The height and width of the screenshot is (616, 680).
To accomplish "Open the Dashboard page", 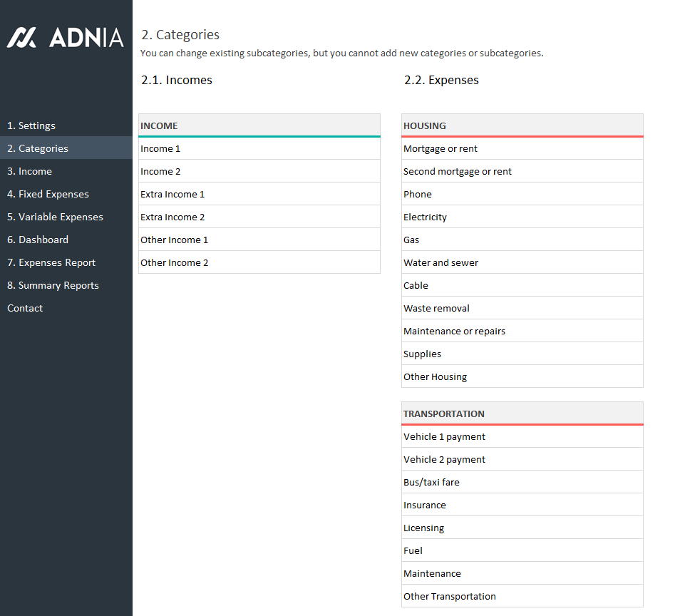I will tap(38, 240).
